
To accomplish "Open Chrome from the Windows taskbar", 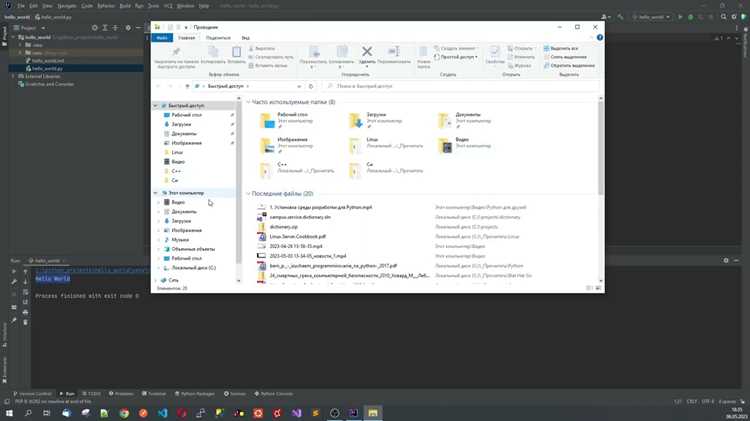I will point(124,413).
